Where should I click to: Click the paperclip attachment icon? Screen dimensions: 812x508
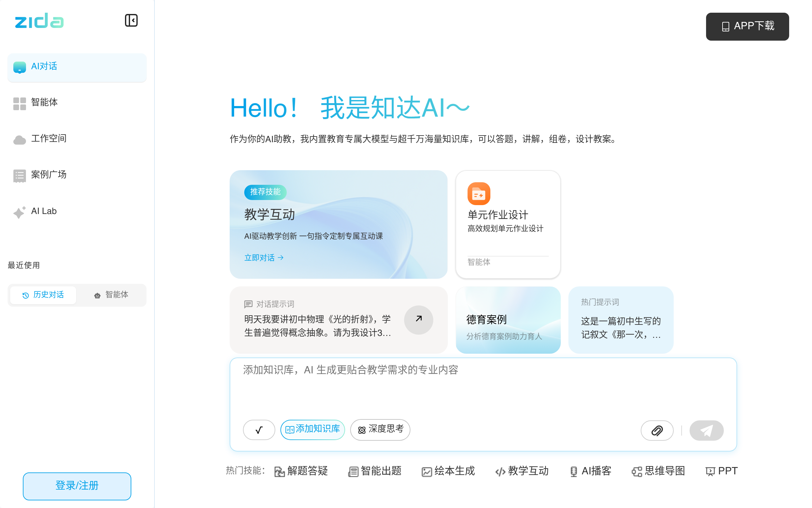[x=657, y=431]
